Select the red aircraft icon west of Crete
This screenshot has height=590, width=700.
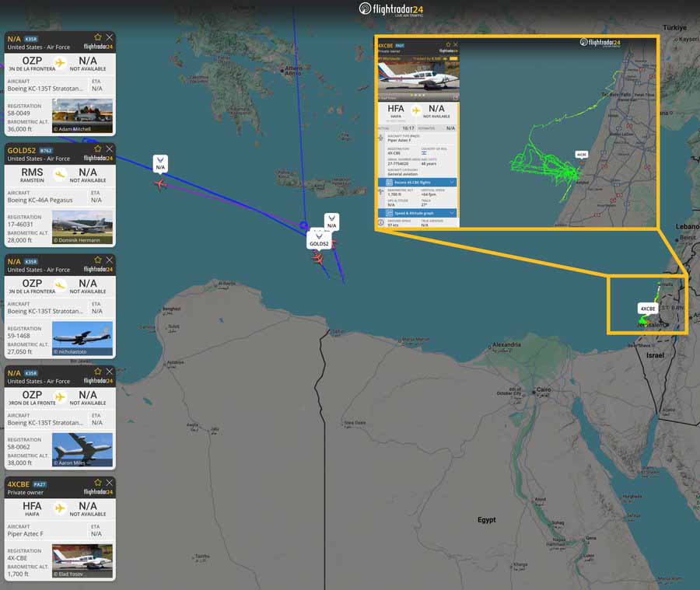[159, 184]
